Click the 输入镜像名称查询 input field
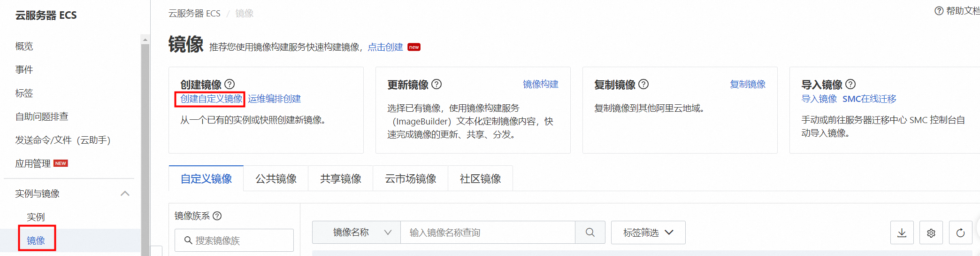 coord(487,233)
